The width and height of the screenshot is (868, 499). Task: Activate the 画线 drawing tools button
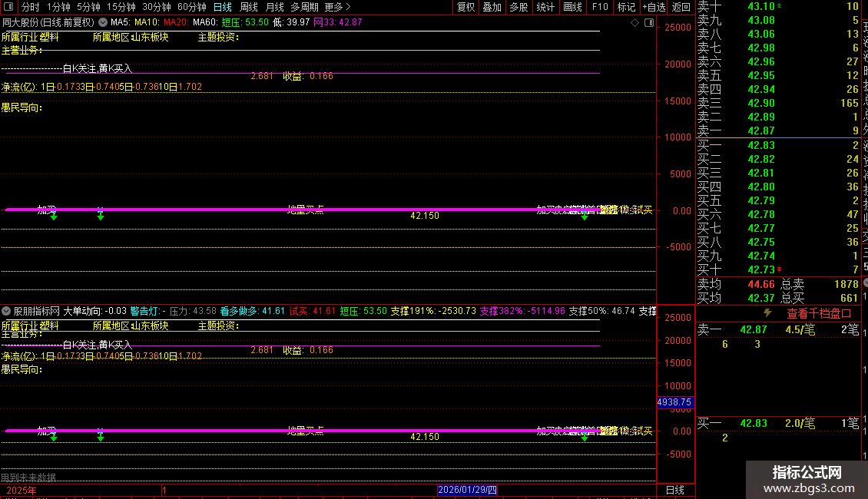[572, 7]
